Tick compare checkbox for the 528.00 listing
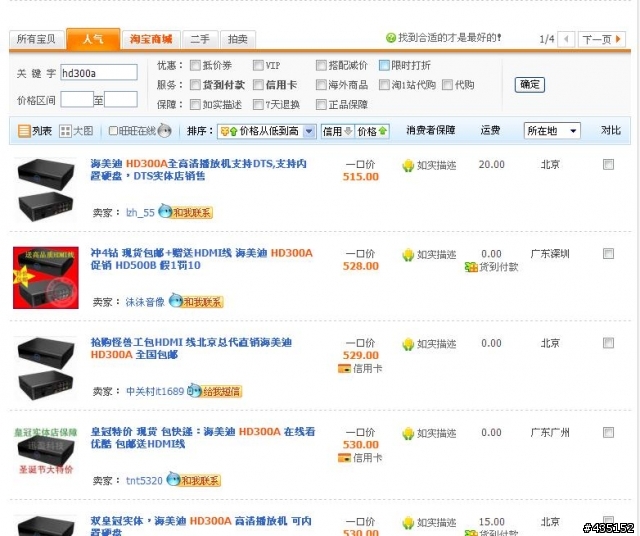 click(x=608, y=254)
